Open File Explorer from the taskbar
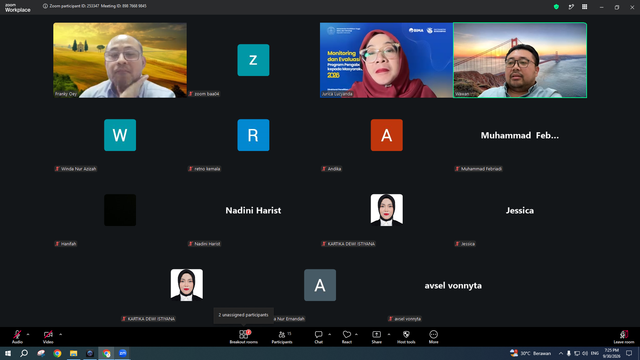This screenshot has height=360, width=640. point(73,353)
